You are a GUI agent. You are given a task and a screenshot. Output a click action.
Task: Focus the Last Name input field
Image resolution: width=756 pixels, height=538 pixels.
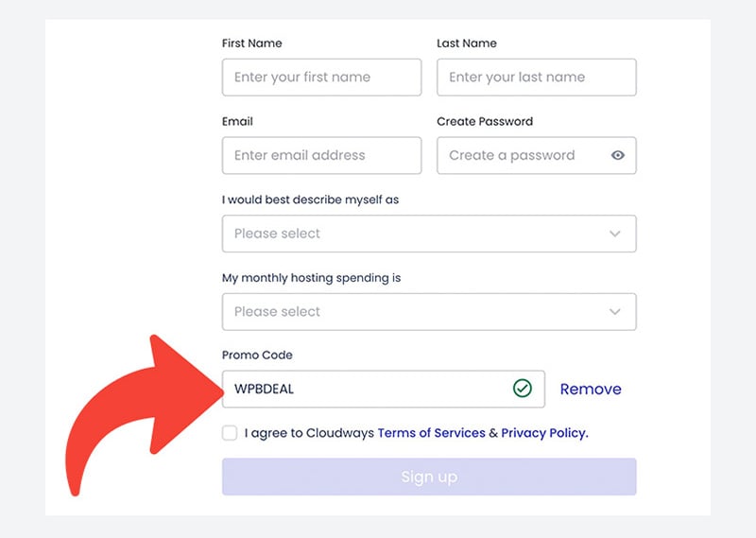click(537, 78)
